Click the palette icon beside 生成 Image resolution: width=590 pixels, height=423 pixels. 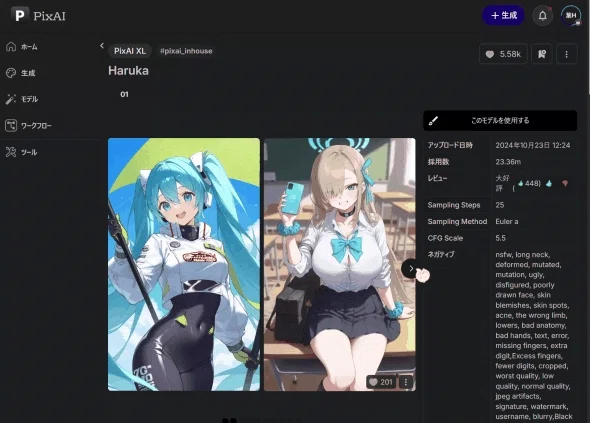tap(11, 73)
